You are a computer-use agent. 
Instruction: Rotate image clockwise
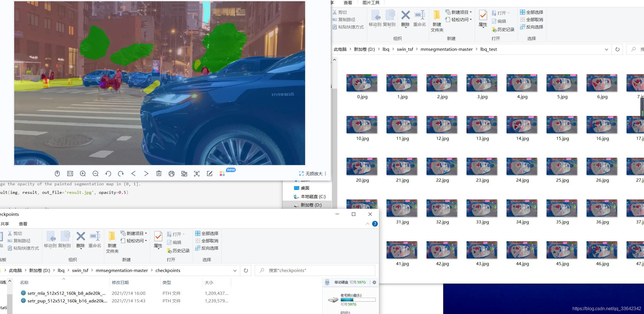coord(121,174)
